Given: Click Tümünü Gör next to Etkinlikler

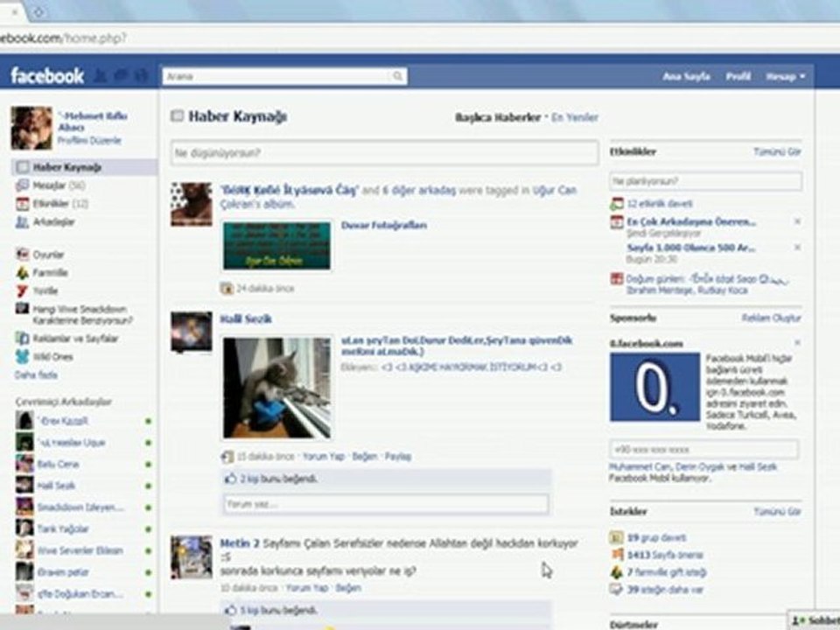Looking at the screenshot, I should click(777, 151).
